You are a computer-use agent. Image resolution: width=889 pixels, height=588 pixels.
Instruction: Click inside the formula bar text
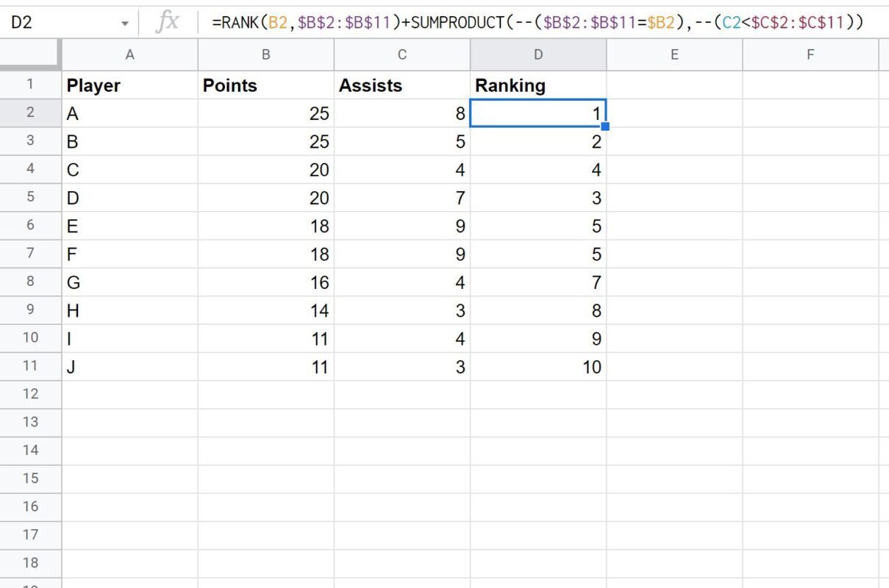coord(538,23)
